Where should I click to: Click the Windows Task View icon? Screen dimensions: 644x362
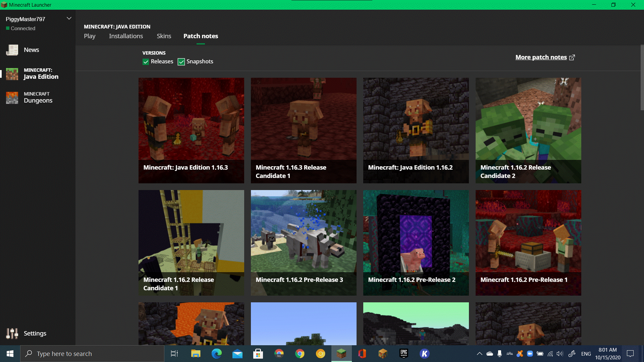coord(174,354)
